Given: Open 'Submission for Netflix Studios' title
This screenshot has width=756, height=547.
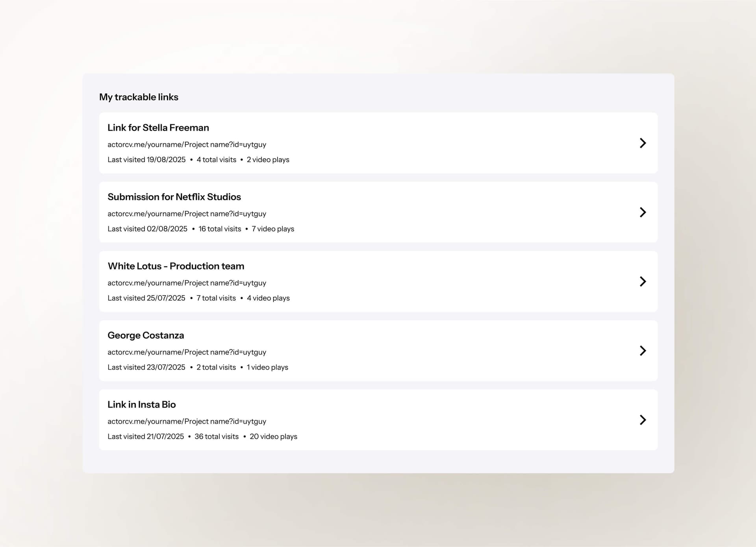Looking at the screenshot, I should [174, 197].
